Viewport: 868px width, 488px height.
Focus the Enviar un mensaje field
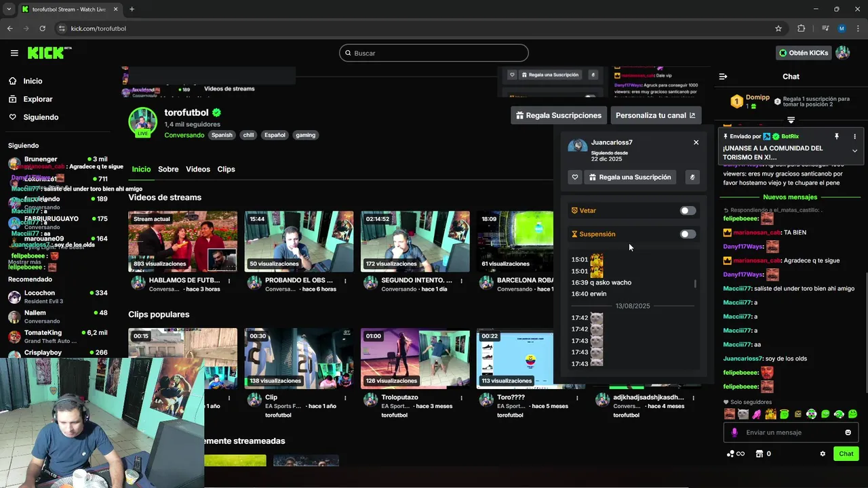click(791, 432)
